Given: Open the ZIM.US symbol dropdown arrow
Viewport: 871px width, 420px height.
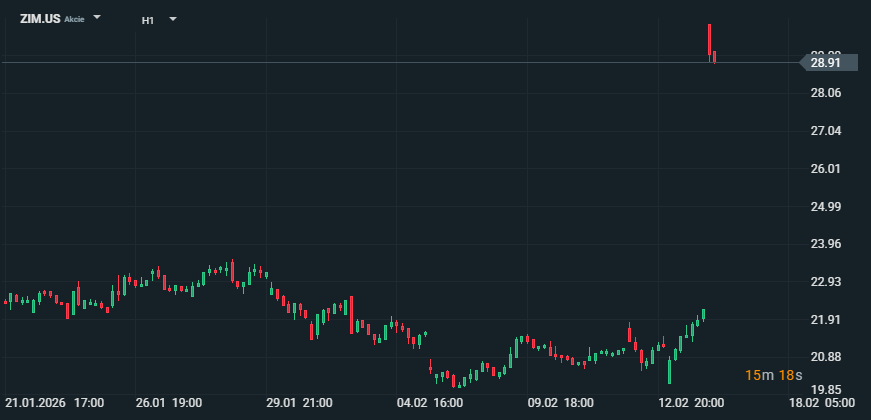Looking at the screenshot, I should [x=97, y=18].
